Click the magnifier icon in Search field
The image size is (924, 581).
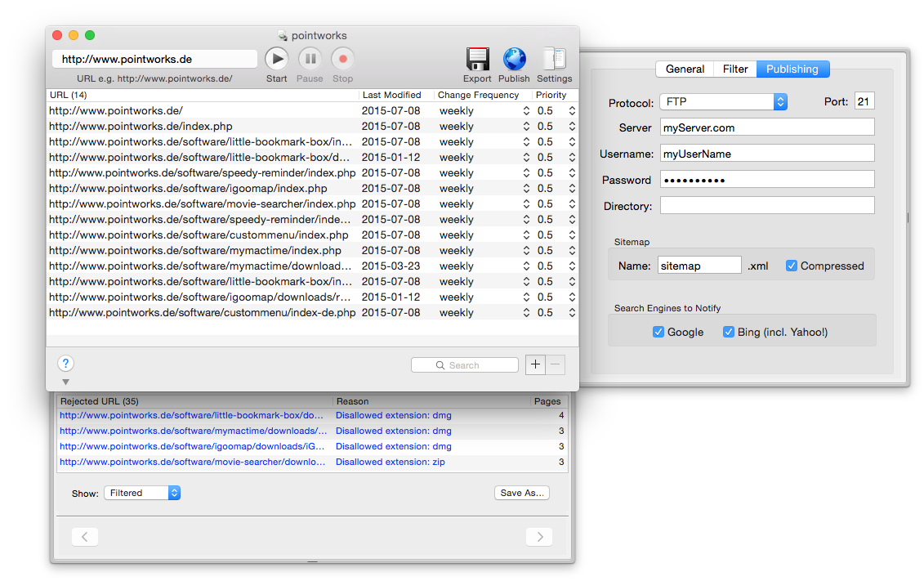(440, 365)
